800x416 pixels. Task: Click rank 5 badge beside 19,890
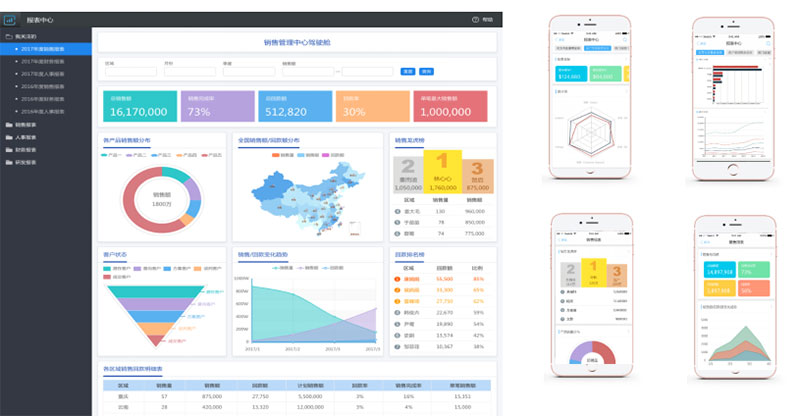pyautogui.click(x=397, y=324)
